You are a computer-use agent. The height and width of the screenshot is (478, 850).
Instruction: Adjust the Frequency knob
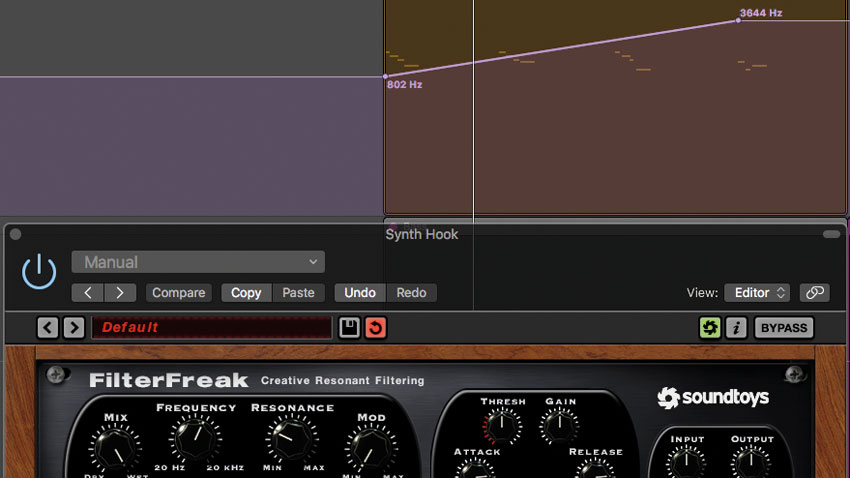tap(195, 438)
